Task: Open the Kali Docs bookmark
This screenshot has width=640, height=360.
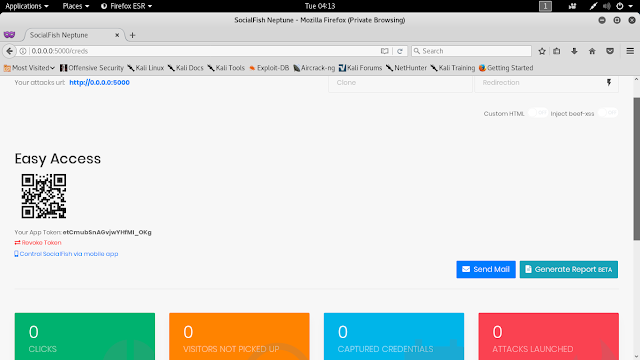Action: 185,68
